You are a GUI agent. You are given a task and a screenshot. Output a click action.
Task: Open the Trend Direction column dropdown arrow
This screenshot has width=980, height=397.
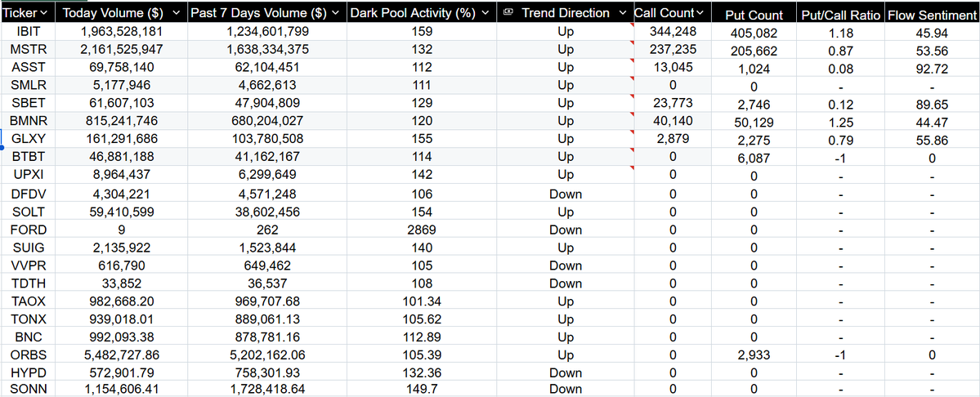622,12
